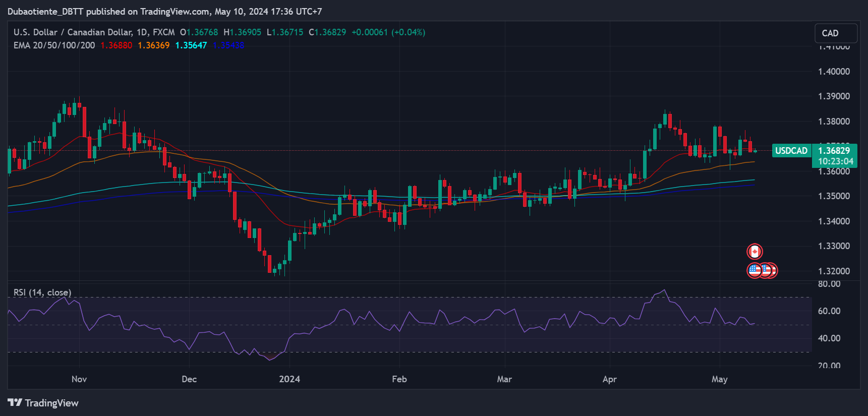Click the 1.38000 price axis label
Viewport: 868px width, 416px height.
click(834, 122)
